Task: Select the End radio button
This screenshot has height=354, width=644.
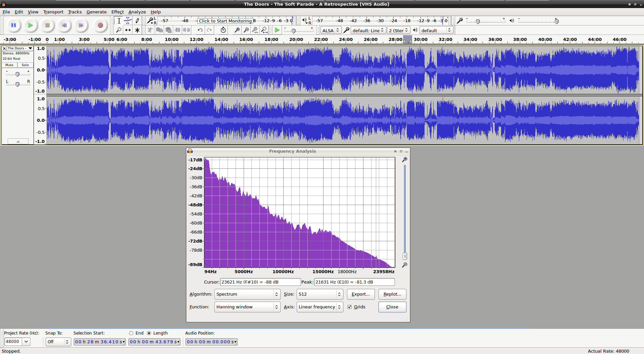Action: point(131,333)
